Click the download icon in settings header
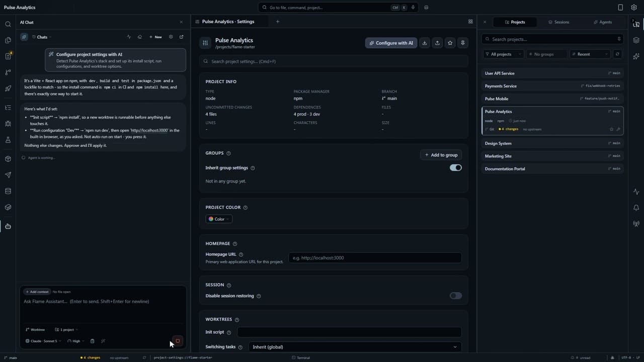 point(425,43)
